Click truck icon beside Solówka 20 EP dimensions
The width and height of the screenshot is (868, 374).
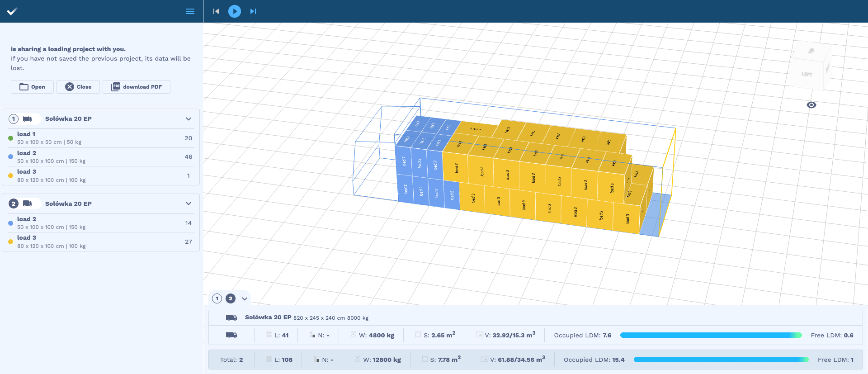coord(231,318)
